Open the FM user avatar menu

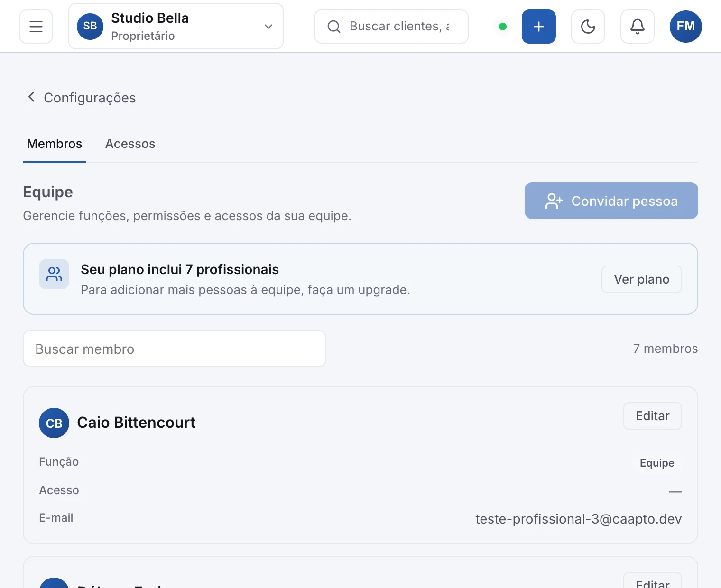(686, 27)
